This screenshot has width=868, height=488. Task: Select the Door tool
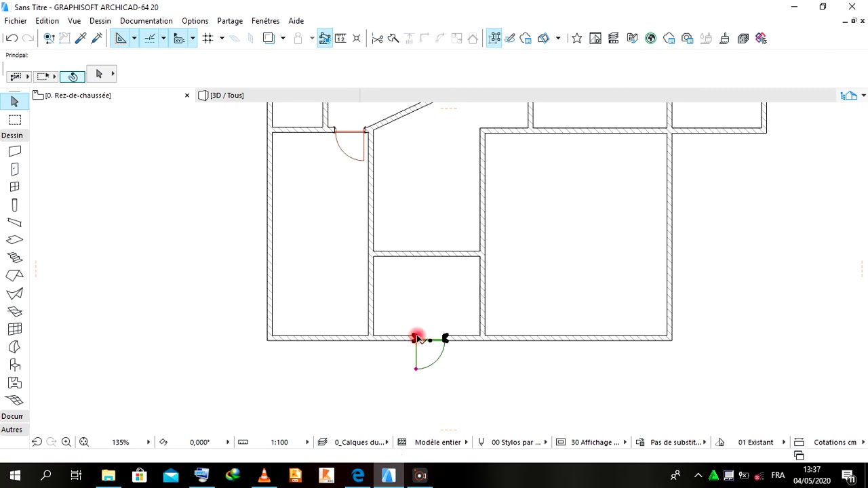(x=14, y=169)
